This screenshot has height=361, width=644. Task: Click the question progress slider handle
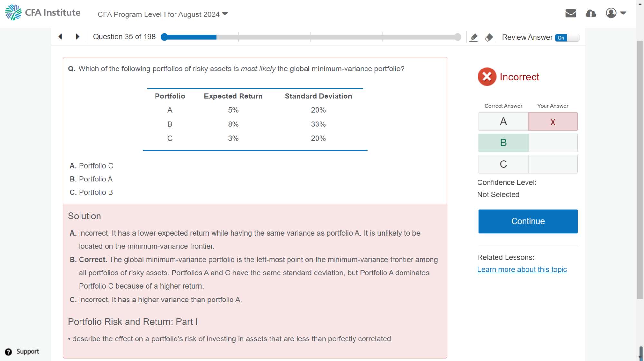pos(164,37)
